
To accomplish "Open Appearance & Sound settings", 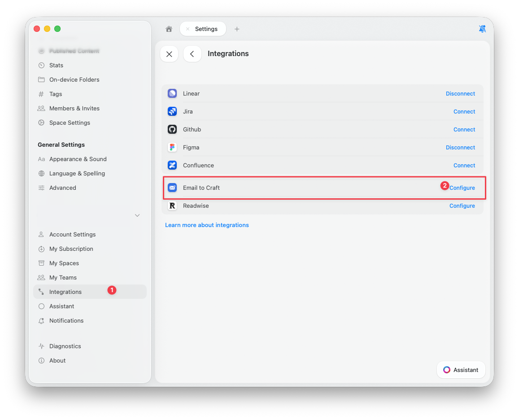I will pyautogui.click(x=90, y=159).
